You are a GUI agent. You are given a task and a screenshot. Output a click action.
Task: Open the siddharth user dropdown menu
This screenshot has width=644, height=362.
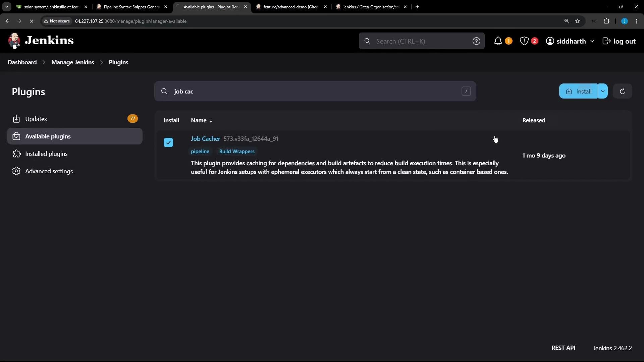570,41
